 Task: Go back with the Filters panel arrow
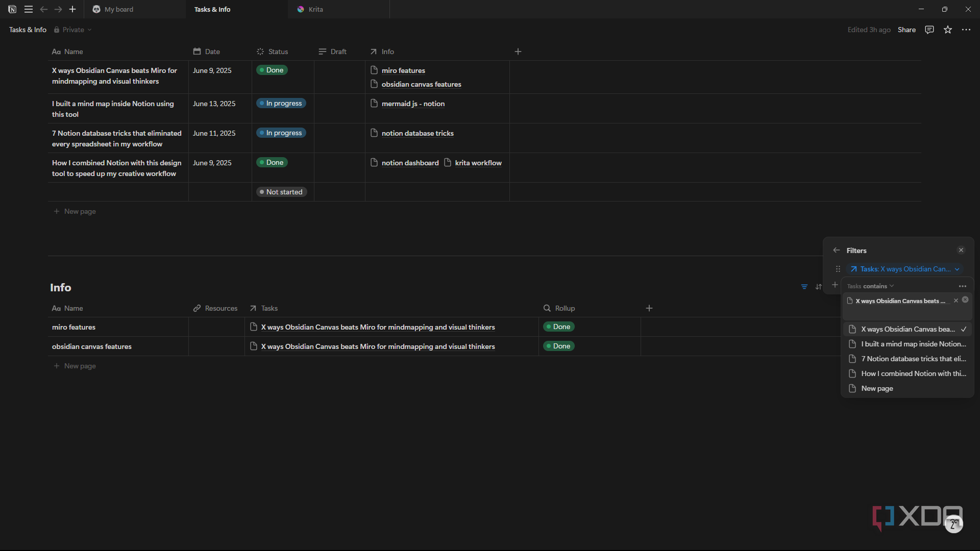(x=836, y=251)
